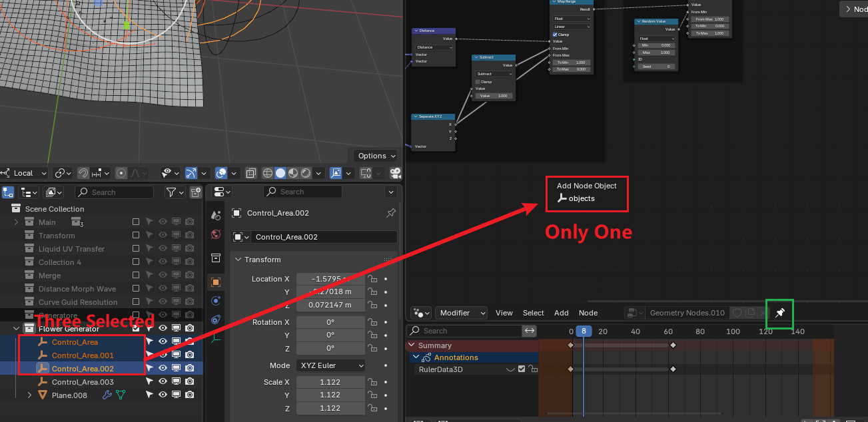Viewport: 868px width, 422px height.
Task: Open the viewport Options popover
Action: tap(376, 156)
